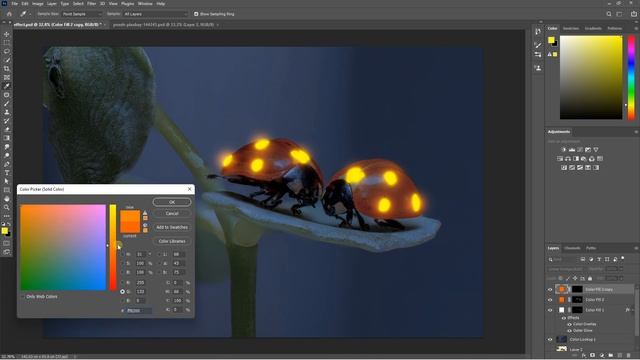Switch to the Paths tab

[591, 248]
